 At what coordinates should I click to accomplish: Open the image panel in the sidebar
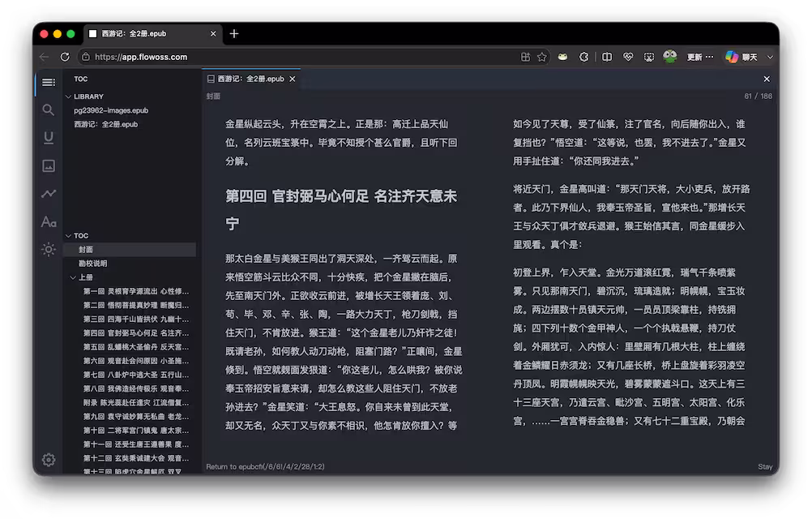coord(49,165)
